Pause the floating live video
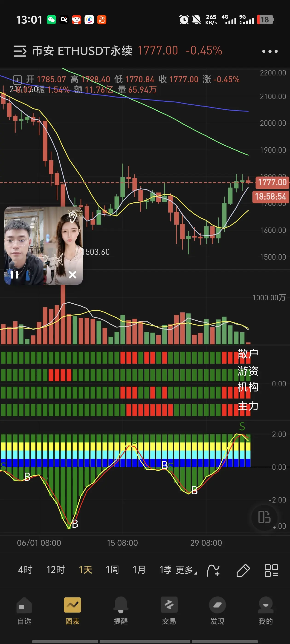 tap(14, 274)
